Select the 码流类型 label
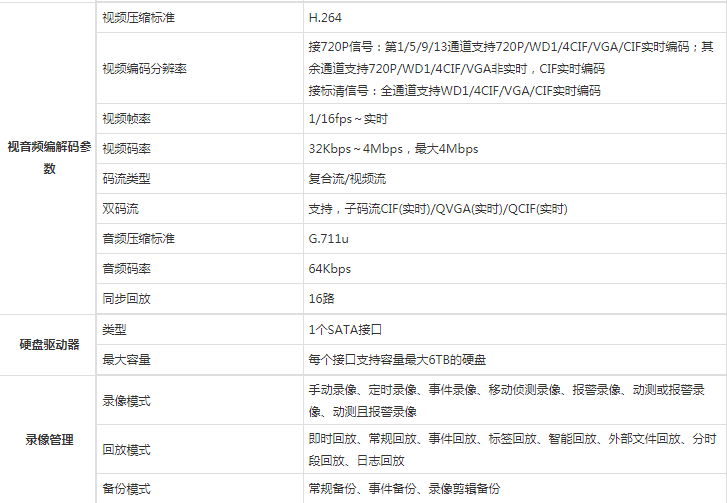The height and width of the screenshot is (503, 727). click(126, 179)
